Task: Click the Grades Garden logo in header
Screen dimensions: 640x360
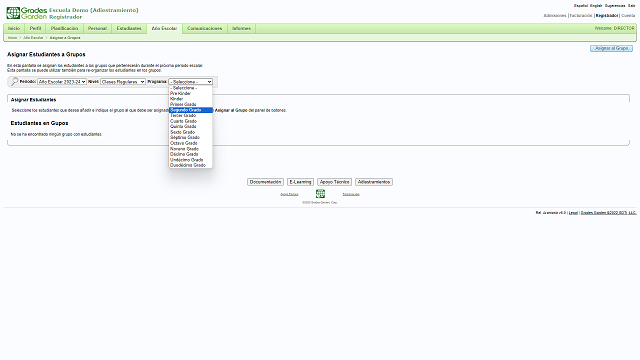Action: (x=27, y=13)
